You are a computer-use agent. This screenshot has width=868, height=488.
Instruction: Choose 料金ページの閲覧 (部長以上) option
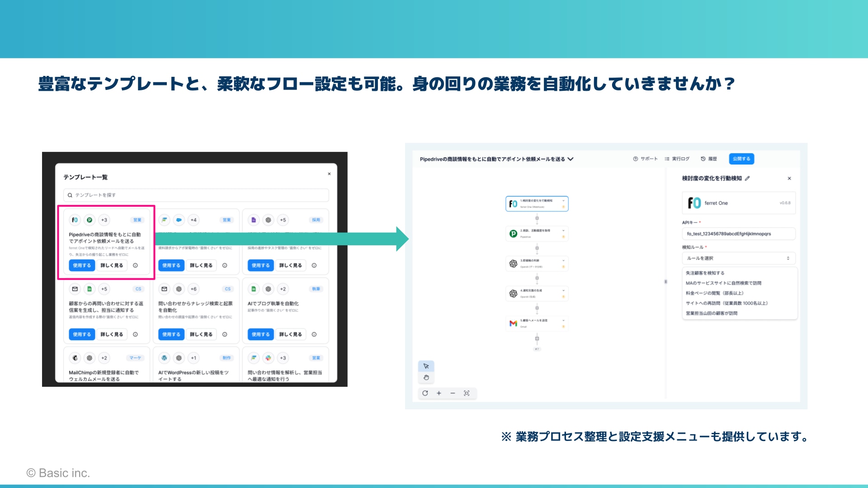[x=714, y=293]
